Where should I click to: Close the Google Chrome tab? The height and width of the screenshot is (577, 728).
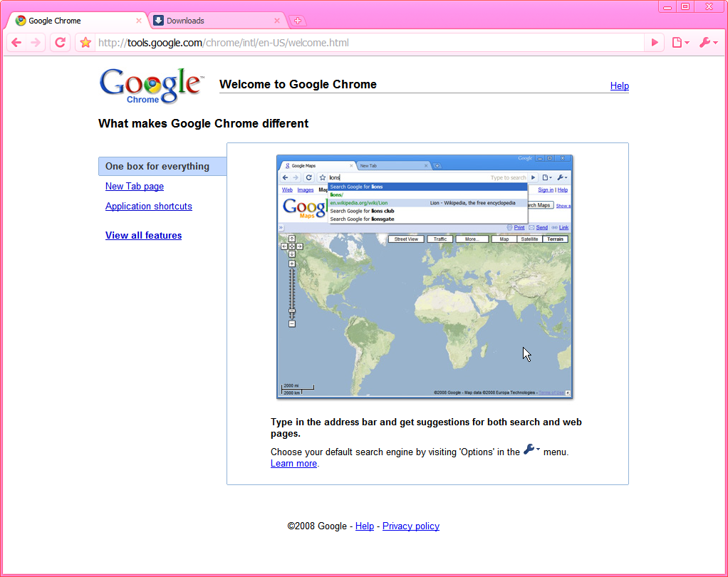138,21
